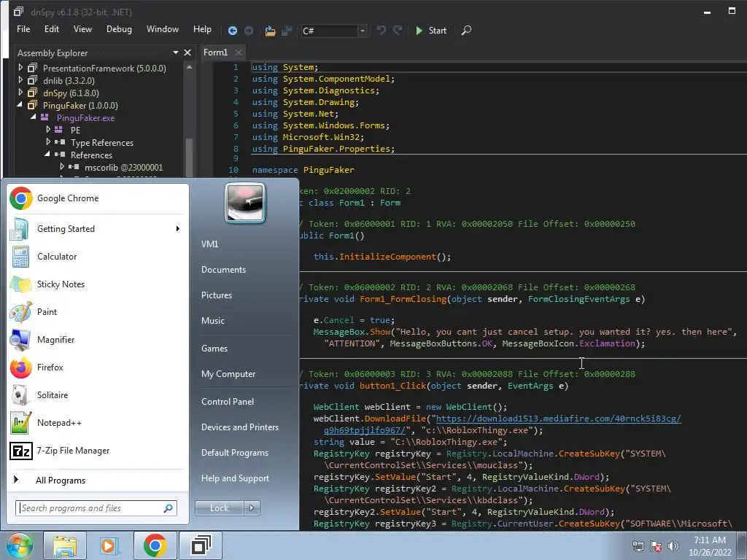Screen dimensions: 747x560
Task: Open the Edit menu
Action: 52,29
